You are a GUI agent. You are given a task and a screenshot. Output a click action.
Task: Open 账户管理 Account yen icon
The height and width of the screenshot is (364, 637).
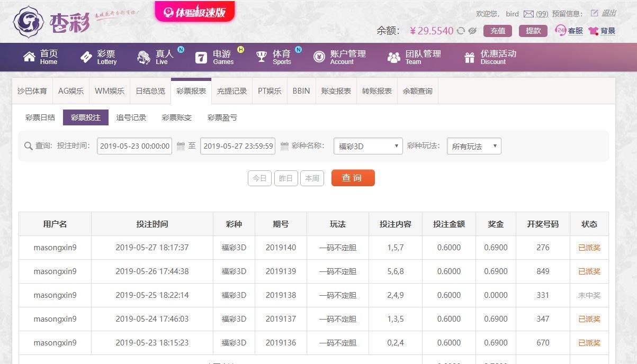click(319, 57)
